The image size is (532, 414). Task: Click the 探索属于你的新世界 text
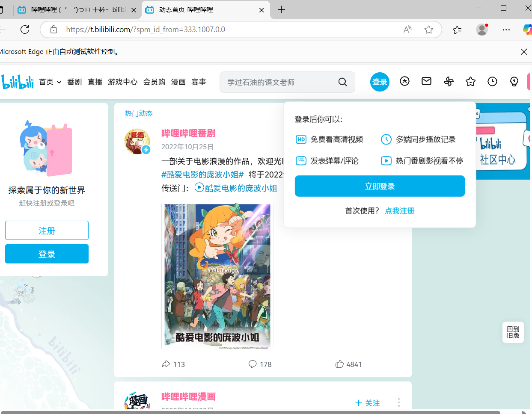point(47,190)
